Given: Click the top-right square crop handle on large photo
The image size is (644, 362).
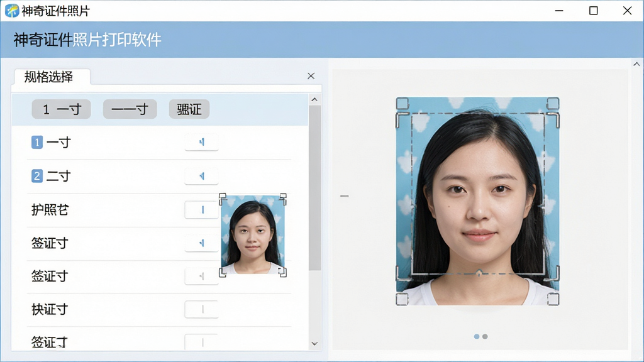Looking at the screenshot, I should click(x=553, y=103).
